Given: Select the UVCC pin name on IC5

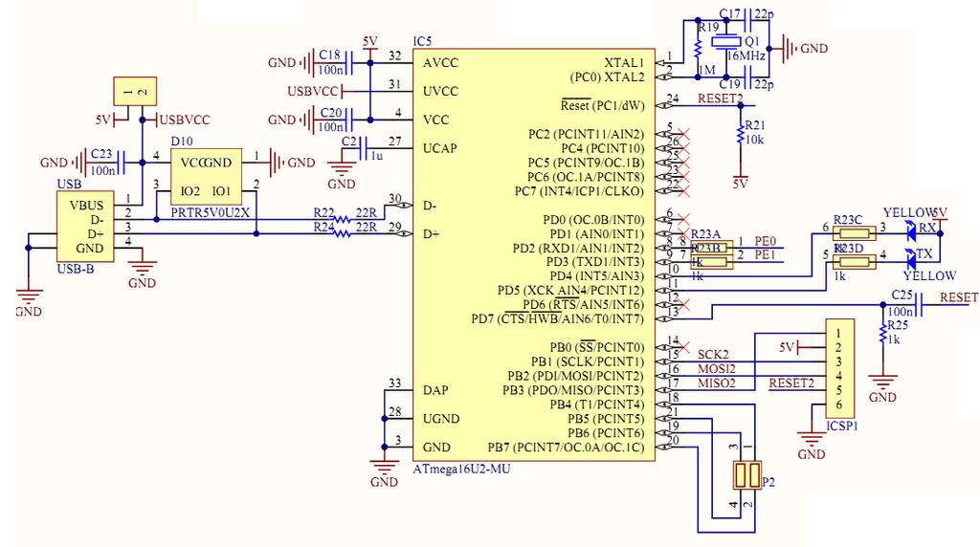Looking at the screenshot, I should [x=440, y=91].
